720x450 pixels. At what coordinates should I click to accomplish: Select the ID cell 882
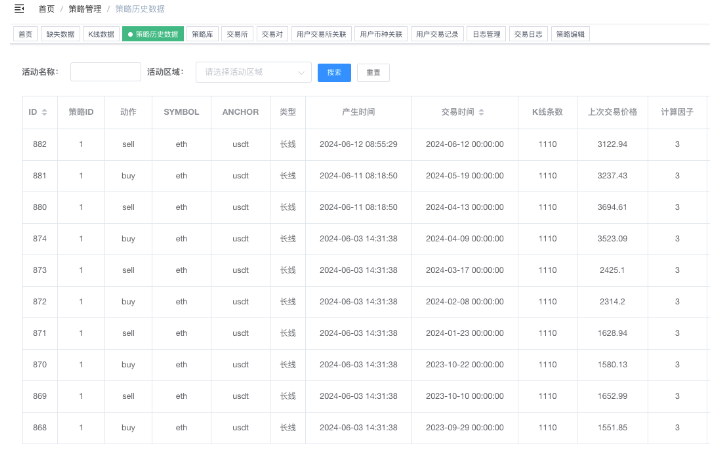tap(39, 144)
